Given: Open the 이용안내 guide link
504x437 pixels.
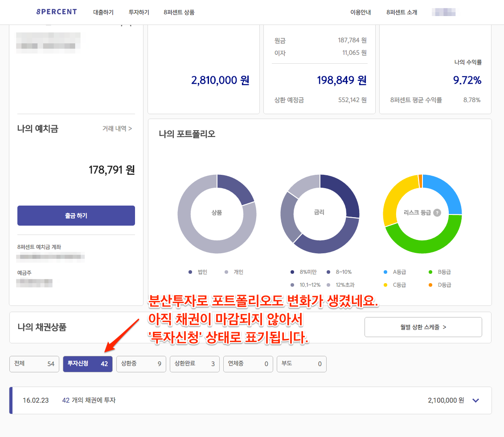Looking at the screenshot, I should click(361, 12).
